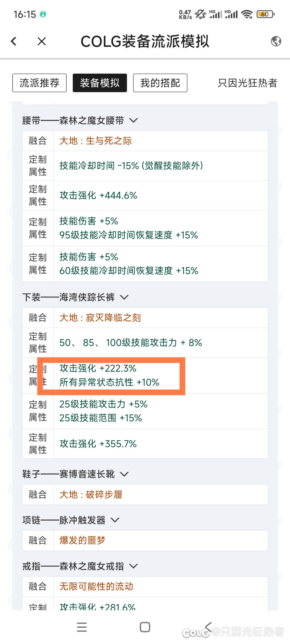
Task: Expand 项链 脉冲触发器 dropdown
Action: coord(115,520)
